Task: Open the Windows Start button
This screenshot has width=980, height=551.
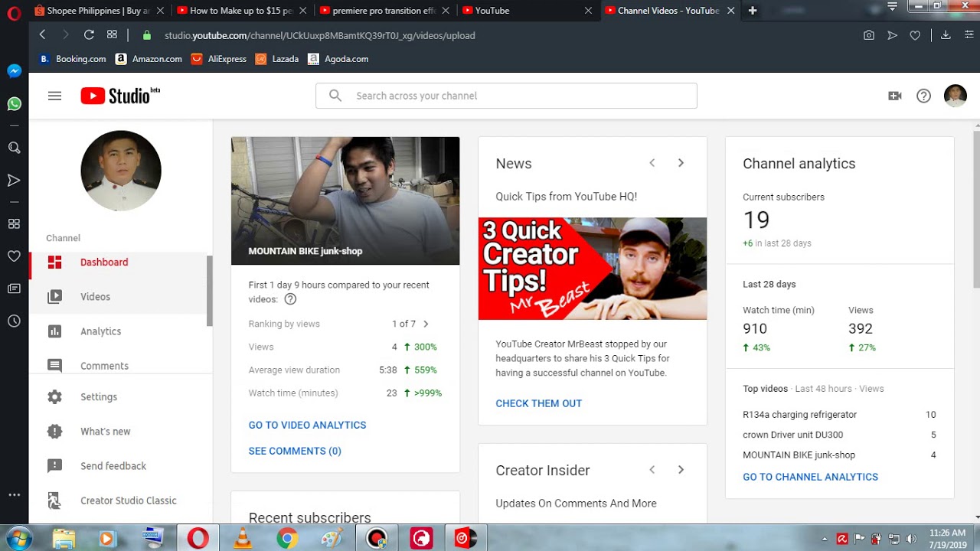Action: pyautogui.click(x=18, y=538)
